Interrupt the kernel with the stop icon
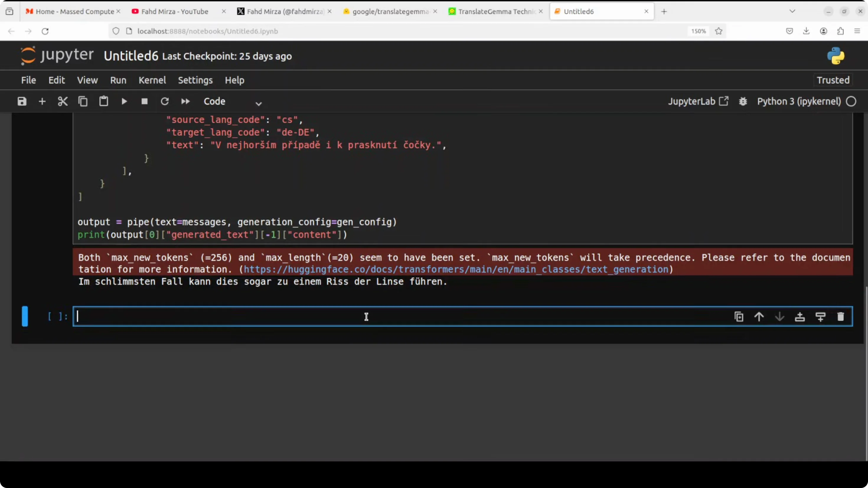Image resolution: width=868 pixels, height=488 pixels. (x=145, y=101)
